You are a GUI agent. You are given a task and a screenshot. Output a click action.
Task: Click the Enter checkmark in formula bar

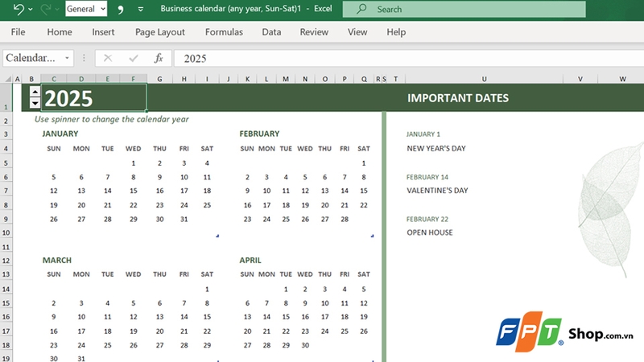(133, 58)
